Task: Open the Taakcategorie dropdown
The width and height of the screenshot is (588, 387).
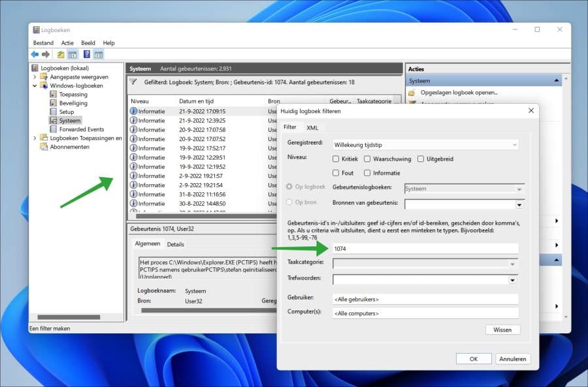Action: [425, 263]
